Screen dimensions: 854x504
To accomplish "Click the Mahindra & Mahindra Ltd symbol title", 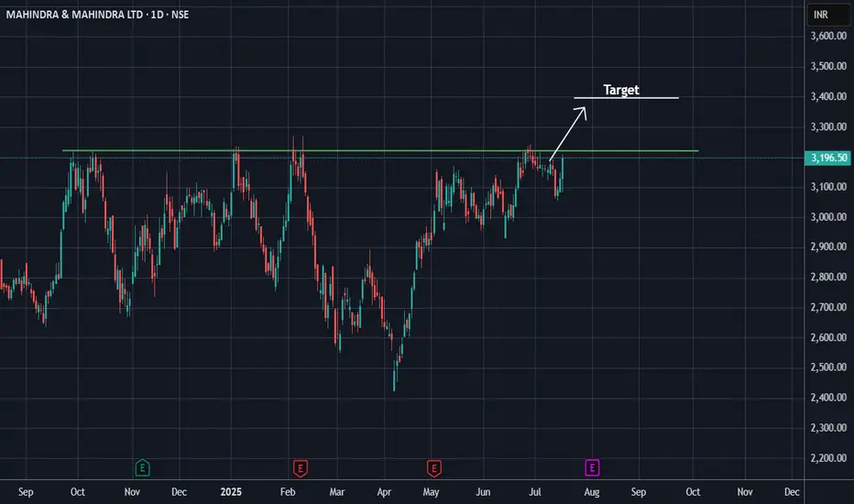I will click(97, 15).
